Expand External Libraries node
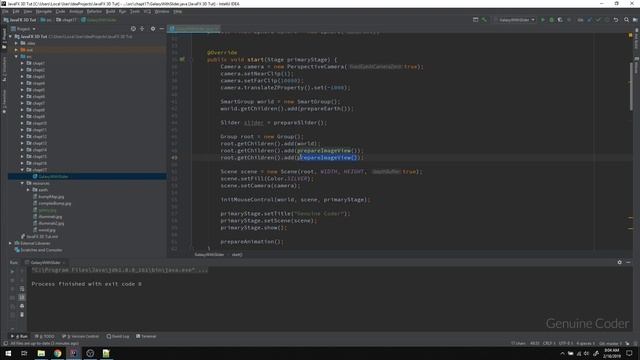 tap(11, 243)
